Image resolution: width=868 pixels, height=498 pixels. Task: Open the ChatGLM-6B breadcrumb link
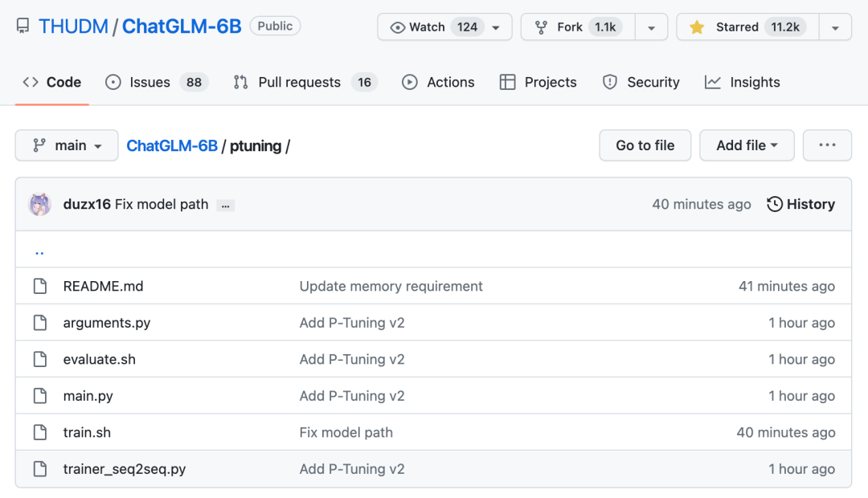[172, 145]
